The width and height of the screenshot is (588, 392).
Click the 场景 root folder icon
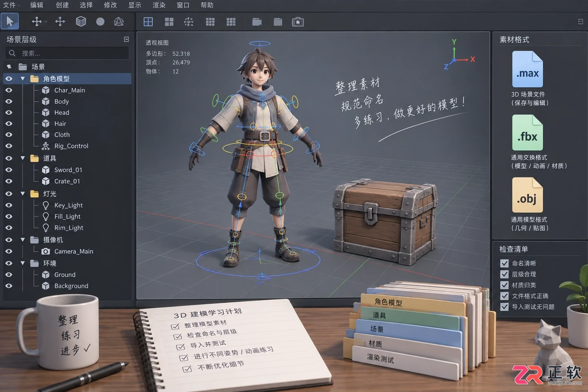coord(23,67)
